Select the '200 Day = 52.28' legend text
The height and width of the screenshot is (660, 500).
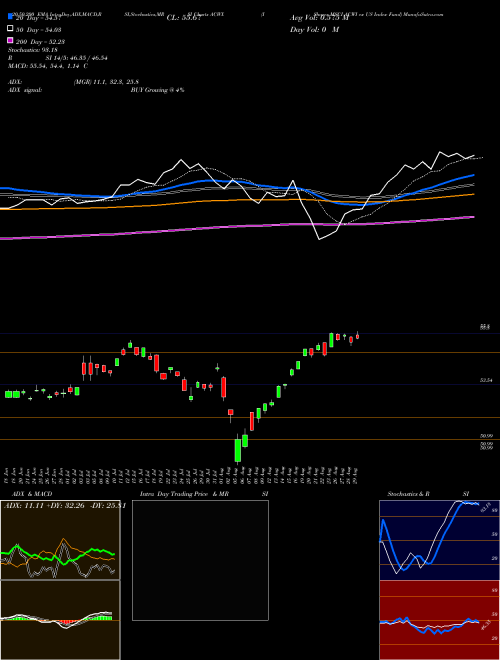[40, 42]
